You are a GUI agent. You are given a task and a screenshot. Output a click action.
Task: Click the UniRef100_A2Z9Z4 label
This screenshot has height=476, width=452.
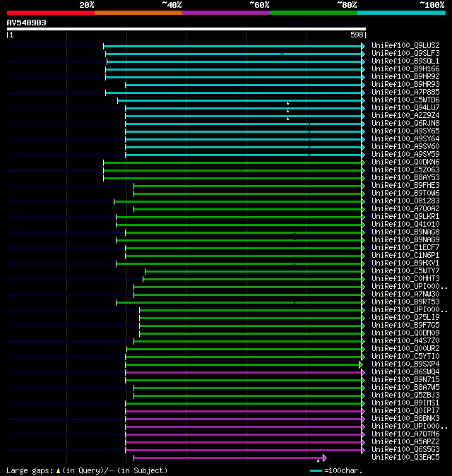pyautogui.click(x=405, y=115)
